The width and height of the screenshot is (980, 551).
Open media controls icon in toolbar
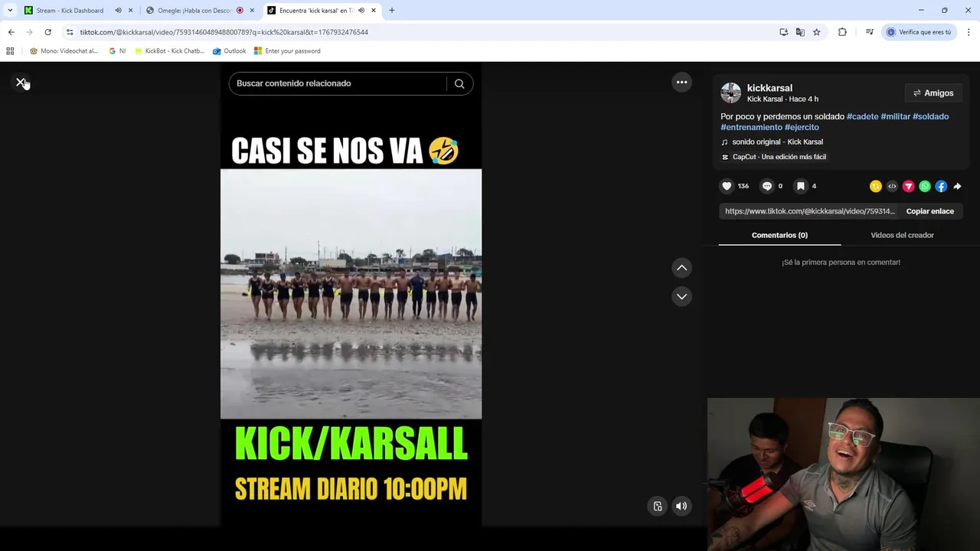tap(869, 32)
